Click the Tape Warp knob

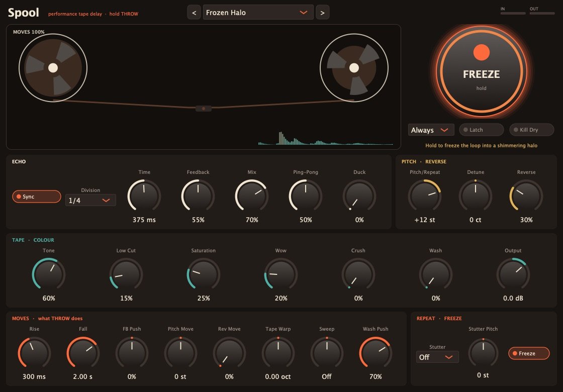pyautogui.click(x=278, y=353)
